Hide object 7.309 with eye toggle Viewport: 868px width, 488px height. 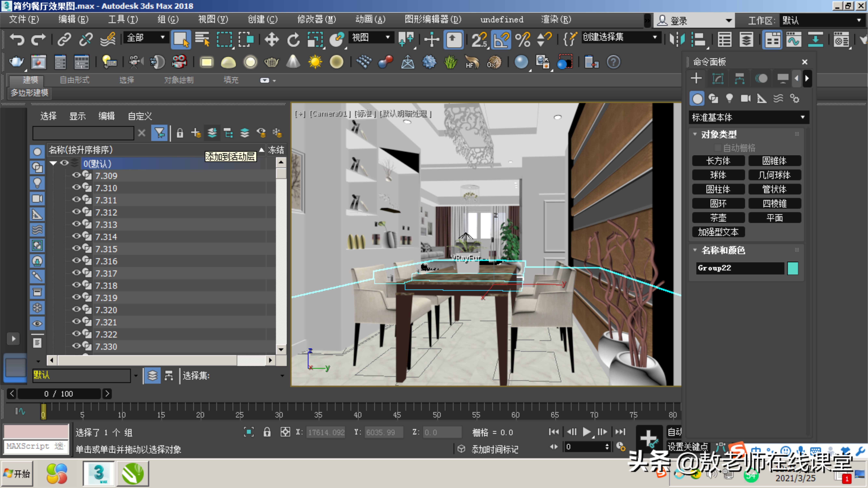pos(76,175)
